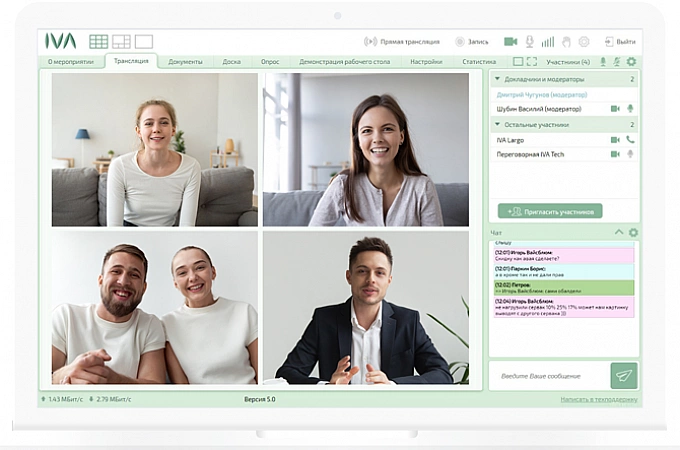Toggle your microphone in the top toolbar
Image resolution: width=680 pixels, height=450 pixels.
point(529,42)
